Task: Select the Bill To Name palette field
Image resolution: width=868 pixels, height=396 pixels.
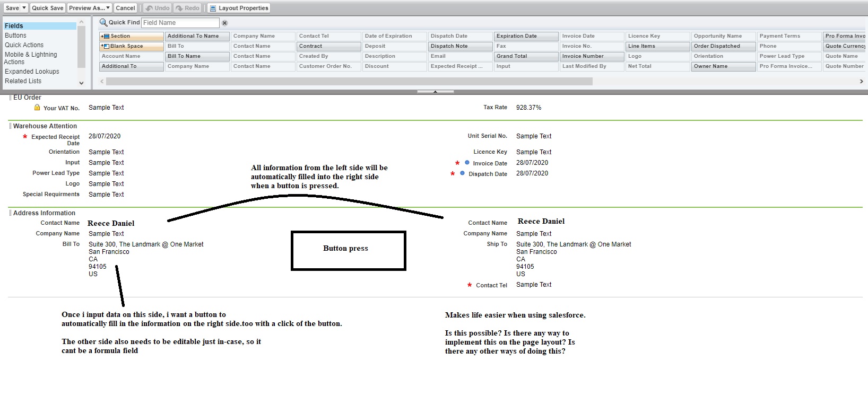Action: [197, 56]
